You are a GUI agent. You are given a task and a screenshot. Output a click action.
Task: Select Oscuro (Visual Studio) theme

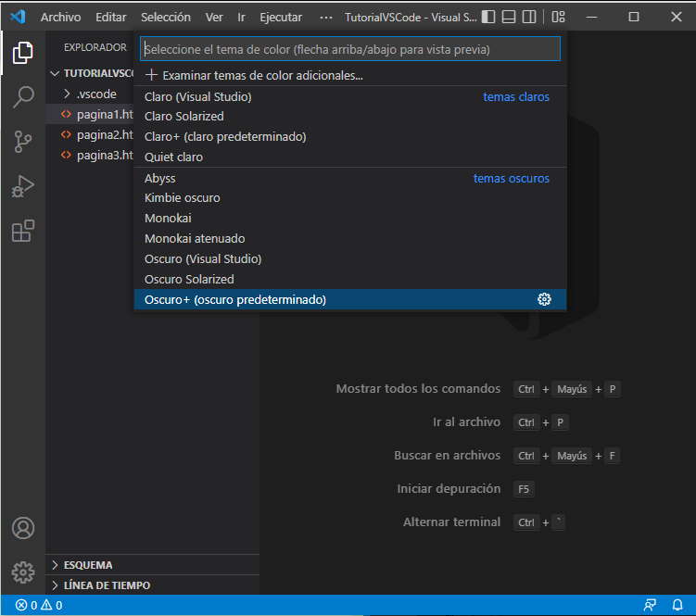click(x=350, y=259)
